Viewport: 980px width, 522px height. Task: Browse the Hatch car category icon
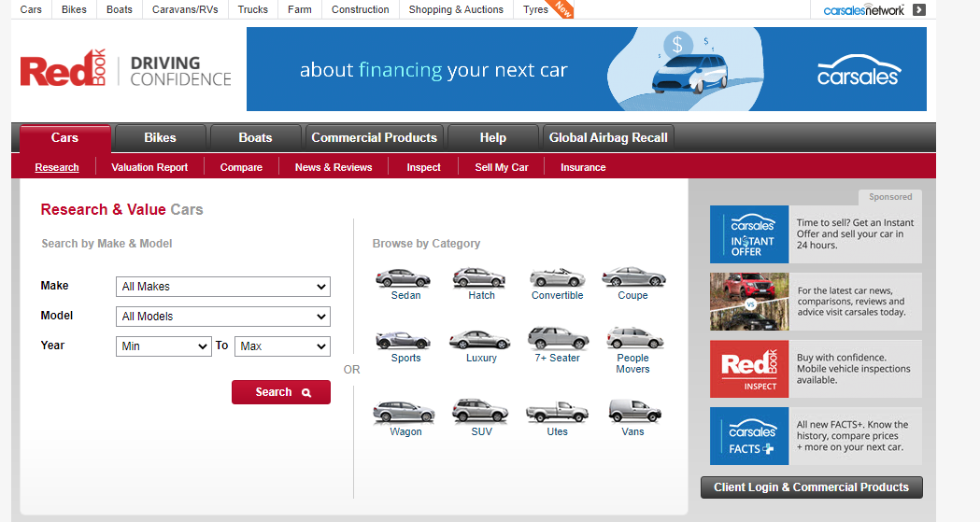click(479, 277)
